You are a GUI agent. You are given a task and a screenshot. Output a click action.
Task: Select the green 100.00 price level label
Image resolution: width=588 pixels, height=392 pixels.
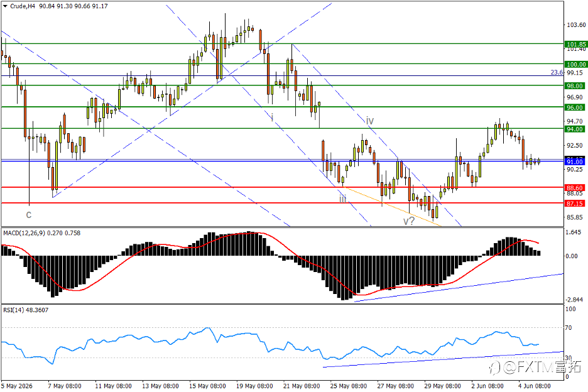tap(575, 65)
